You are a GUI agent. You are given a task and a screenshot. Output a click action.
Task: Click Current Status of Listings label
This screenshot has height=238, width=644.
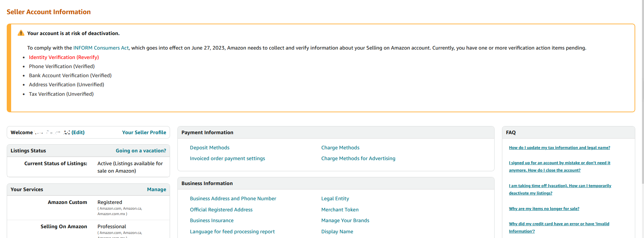click(x=56, y=163)
